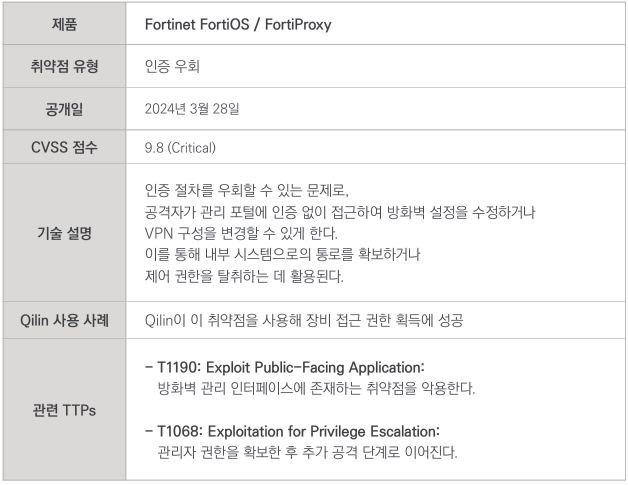The height and width of the screenshot is (485, 628).
Task: Click the CVSS 점수 label cell
Action: tap(63, 147)
